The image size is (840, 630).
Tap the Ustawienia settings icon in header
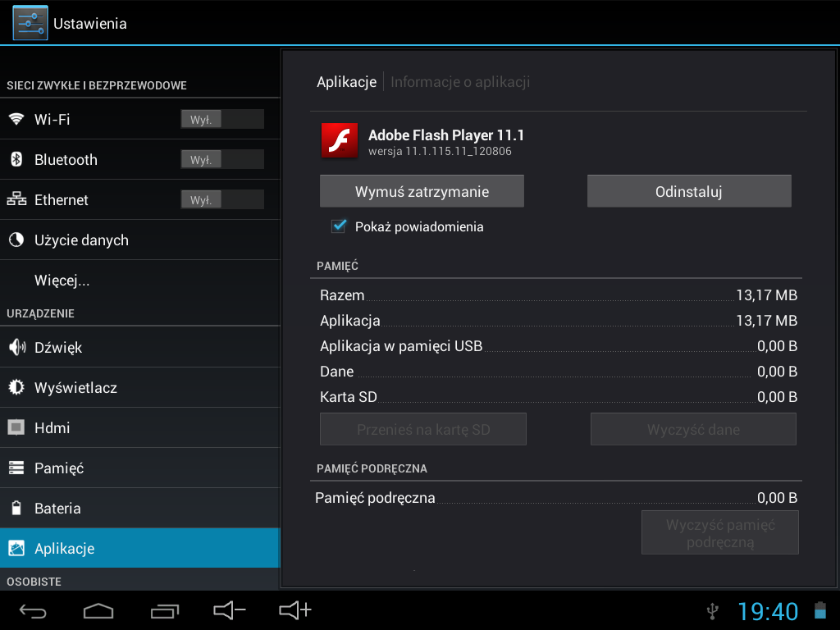30,23
